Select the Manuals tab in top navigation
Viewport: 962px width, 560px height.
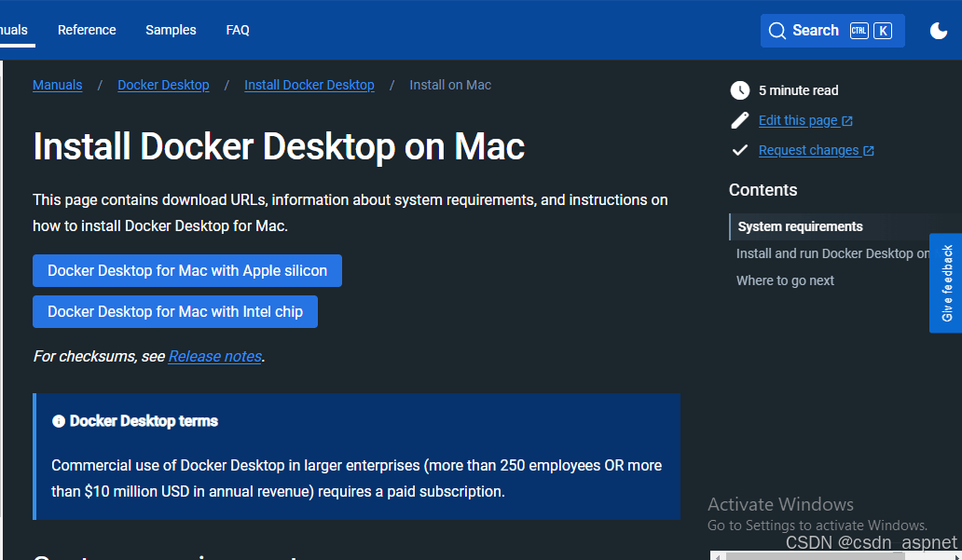13,30
